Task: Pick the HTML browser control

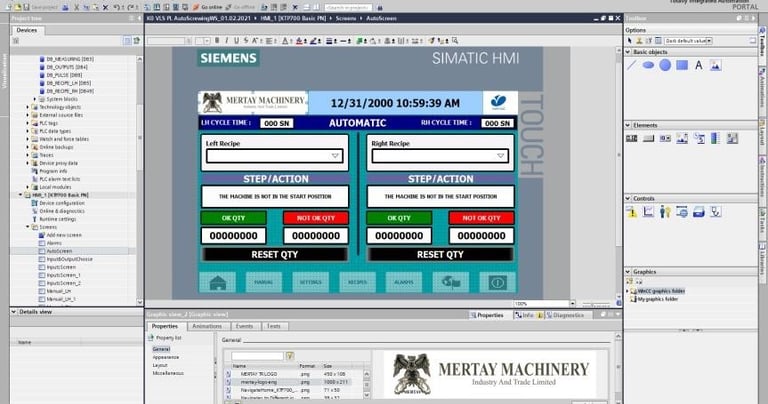Action: coord(682,212)
